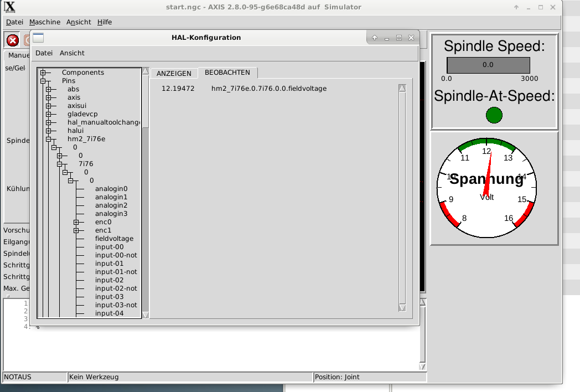Screen dimensions: 580x392
Task: Collapse the hm2_7i76e tree node
Action: tap(49, 139)
